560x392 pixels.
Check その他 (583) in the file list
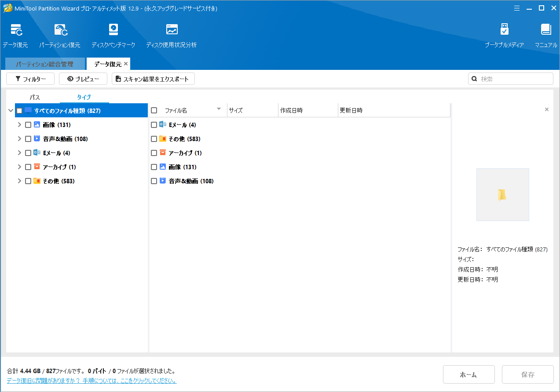(154, 139)
